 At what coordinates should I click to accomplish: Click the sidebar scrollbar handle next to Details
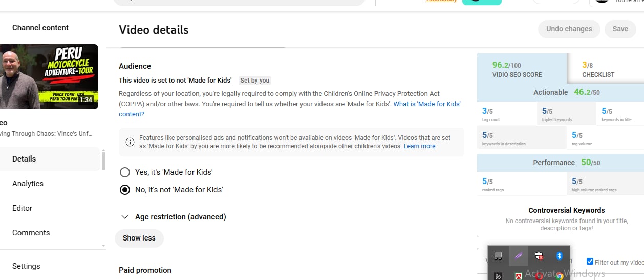click(103, 160)
